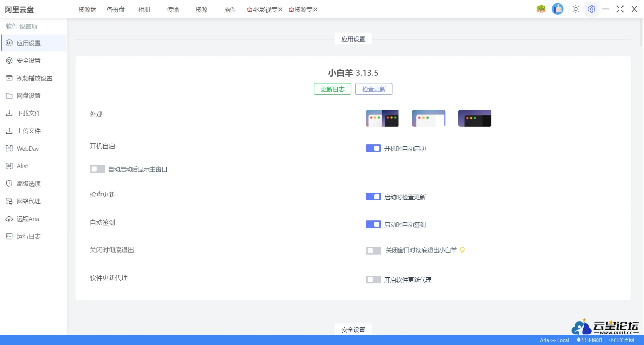
Task: Click the 阿里云盘 app title
Action: 19,9
